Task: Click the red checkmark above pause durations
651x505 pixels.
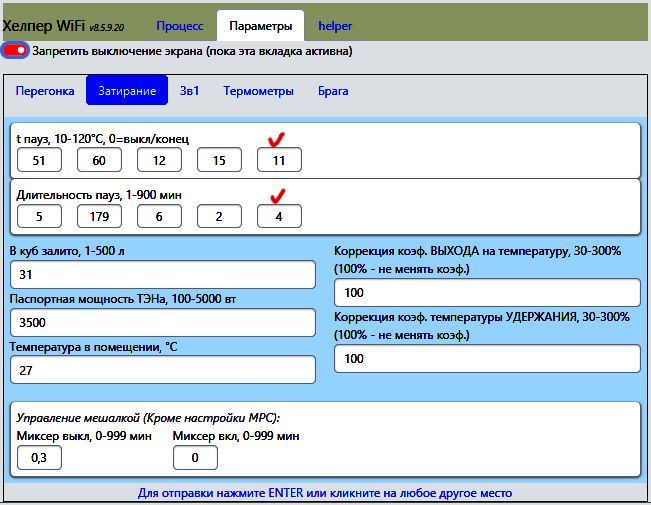Action: coord(277,196)
